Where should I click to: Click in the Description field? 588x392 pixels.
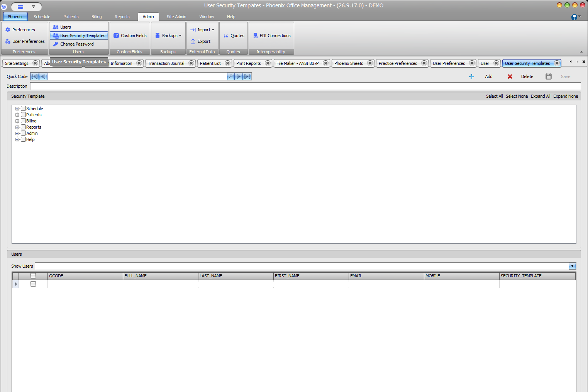tap(305, 86)
